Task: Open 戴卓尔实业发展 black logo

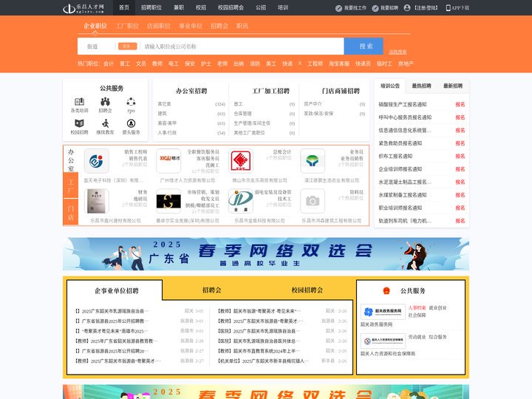Action: (x=168, y=201)
